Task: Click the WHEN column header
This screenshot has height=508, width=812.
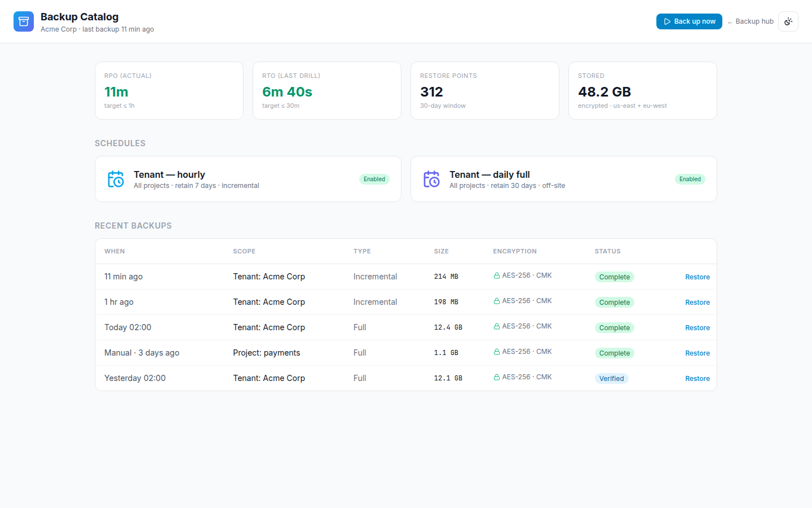Action: 114,251
